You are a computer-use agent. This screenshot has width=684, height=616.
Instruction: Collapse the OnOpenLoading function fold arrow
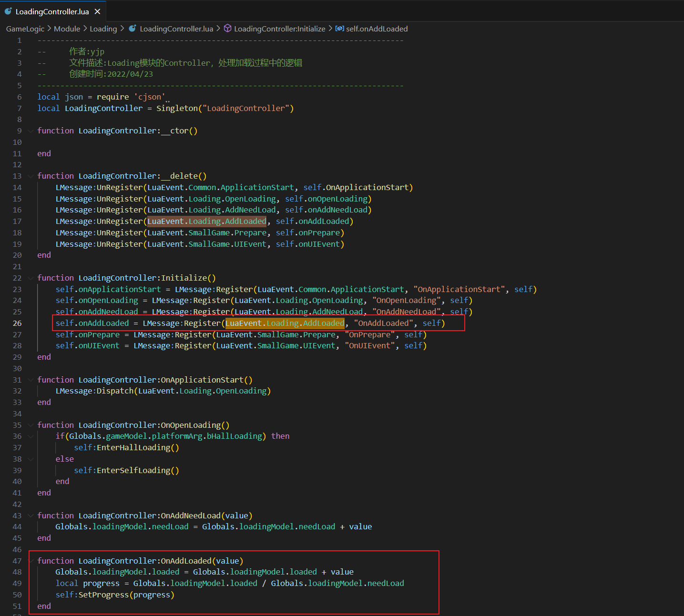coord(31,425)
